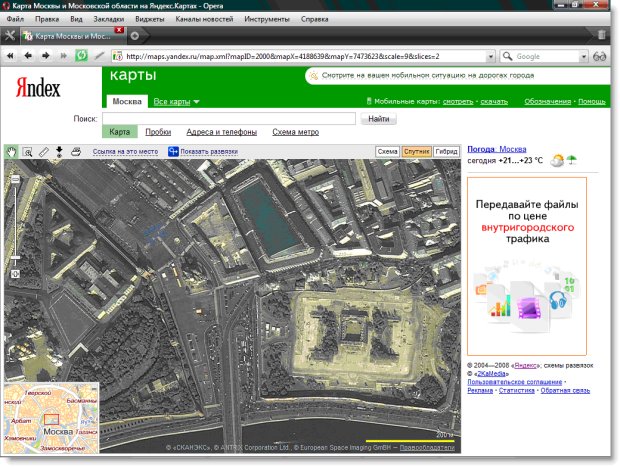The image size is (620, 467).
Task: Click the weather sun-cloud icon
Action: click(x=557, y=160)
